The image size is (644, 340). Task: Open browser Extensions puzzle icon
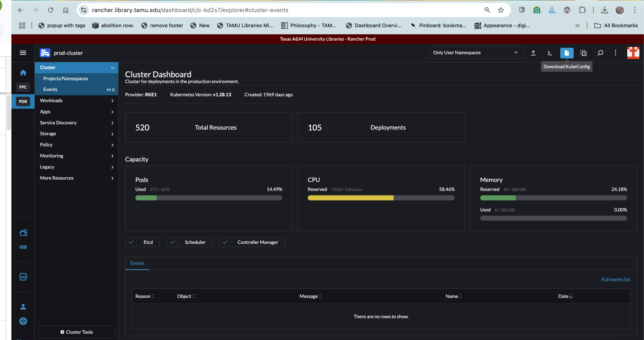(582, 10)
